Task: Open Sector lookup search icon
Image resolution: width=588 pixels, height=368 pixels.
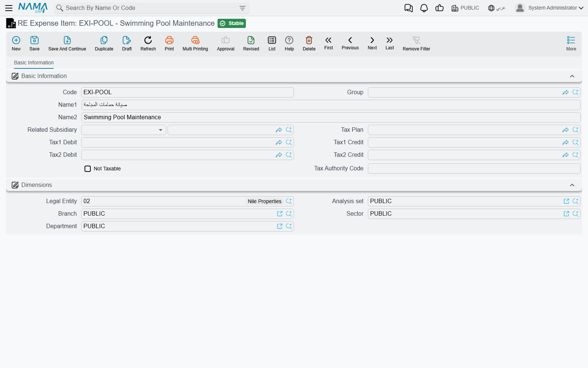Action: pos(576,214)
